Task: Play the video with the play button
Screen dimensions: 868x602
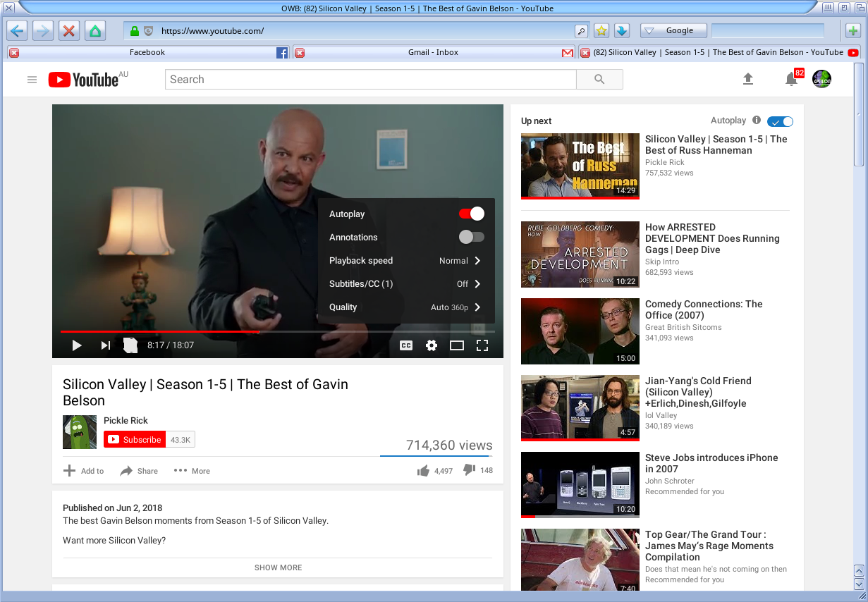Action: pyautogui.click(x=77, y=345)
